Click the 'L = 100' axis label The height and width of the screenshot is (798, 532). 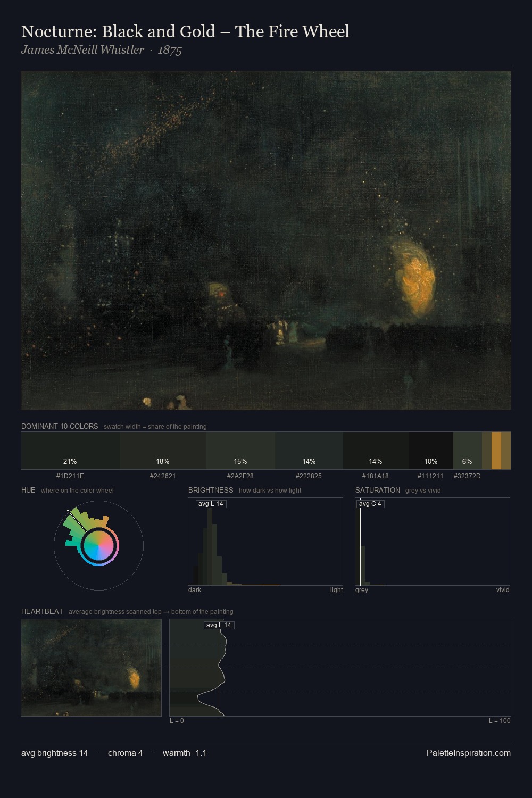point(500,721)
